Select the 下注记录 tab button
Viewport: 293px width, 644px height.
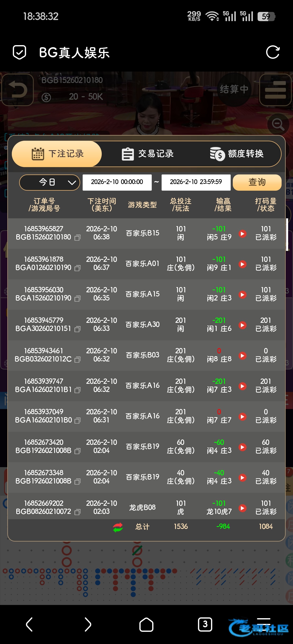57,154
